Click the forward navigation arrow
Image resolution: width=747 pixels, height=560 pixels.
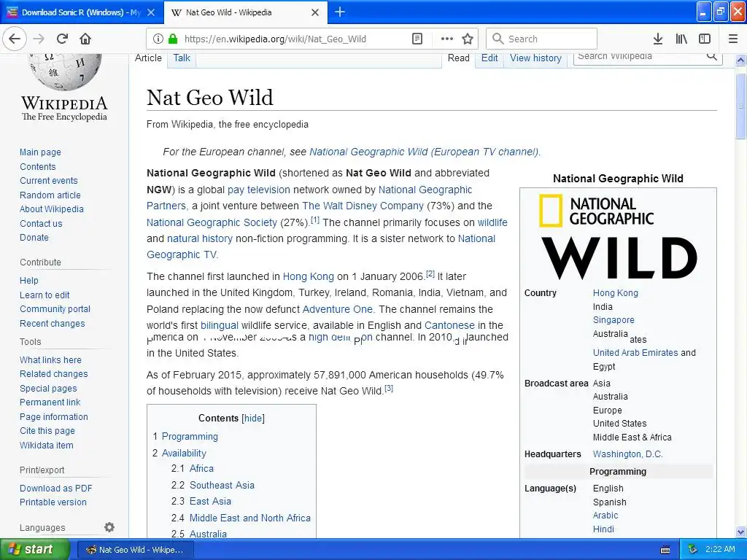tap(39, 39)
